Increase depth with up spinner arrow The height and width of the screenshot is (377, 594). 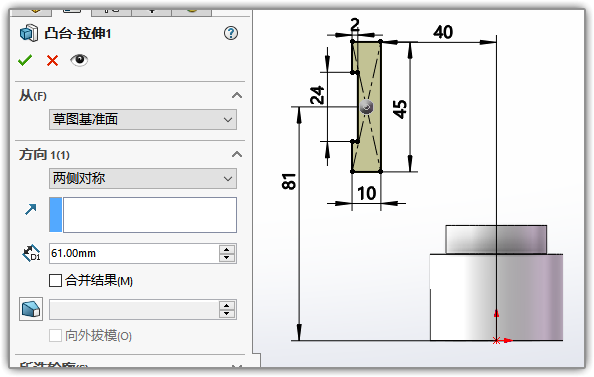point(227,249)
